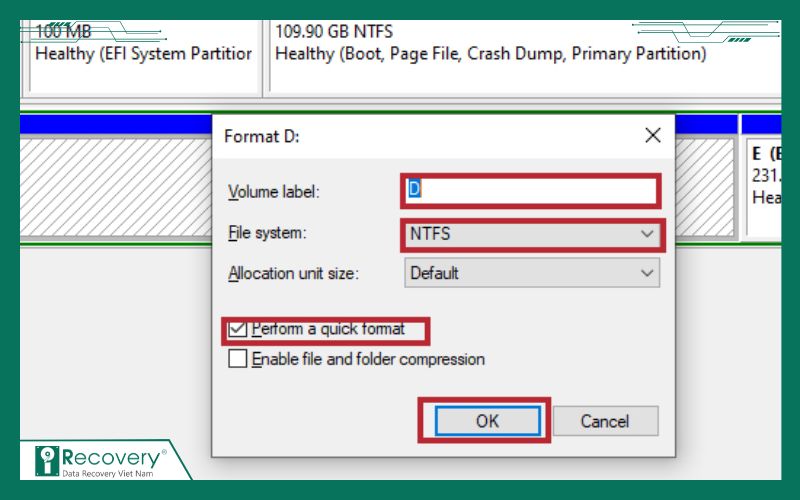Select the E: partition in Disk Management
Image resolution: width=800 pixels, height=500 pixels.
click(763, 186)
